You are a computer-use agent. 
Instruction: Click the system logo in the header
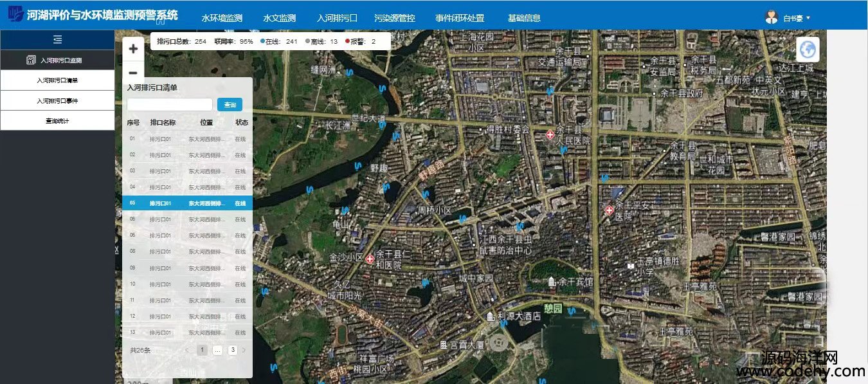15,14
